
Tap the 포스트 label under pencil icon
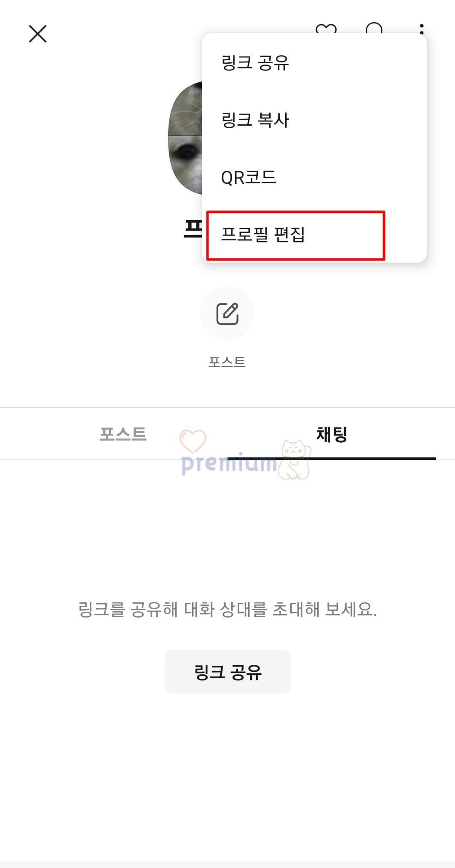[227, 362]
